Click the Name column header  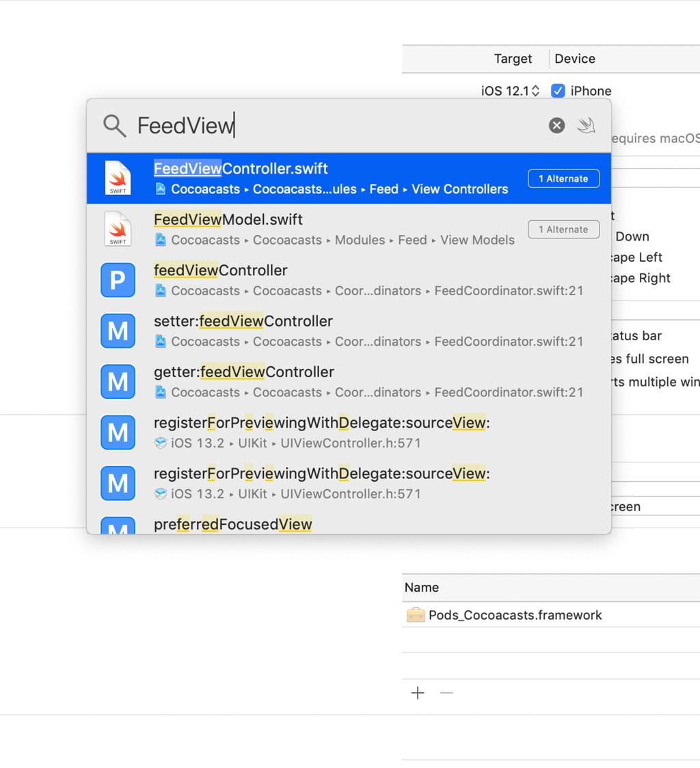click(x=422, y=588)
